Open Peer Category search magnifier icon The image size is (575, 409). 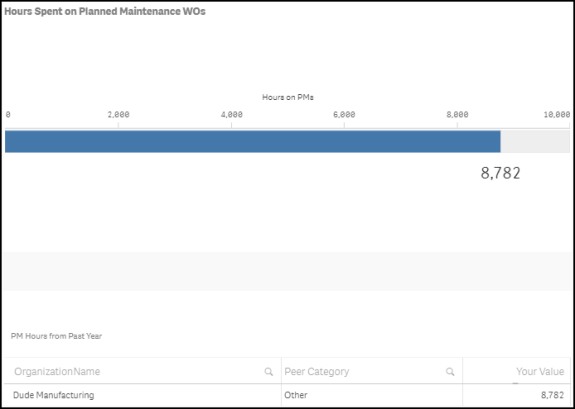(x=450, y=372)
